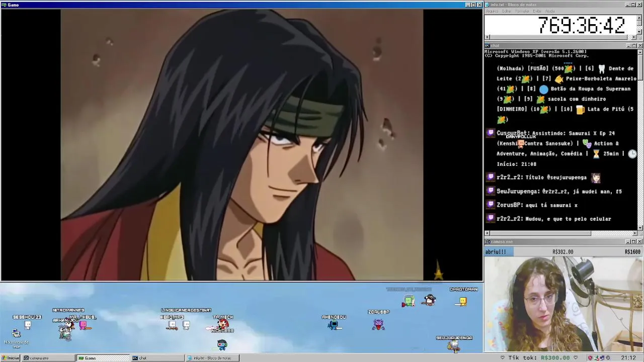Screen dimensions: 644x362
Task: Click the ZorusBP 'aqui tá samurai x' message
Action: (537, 205)
